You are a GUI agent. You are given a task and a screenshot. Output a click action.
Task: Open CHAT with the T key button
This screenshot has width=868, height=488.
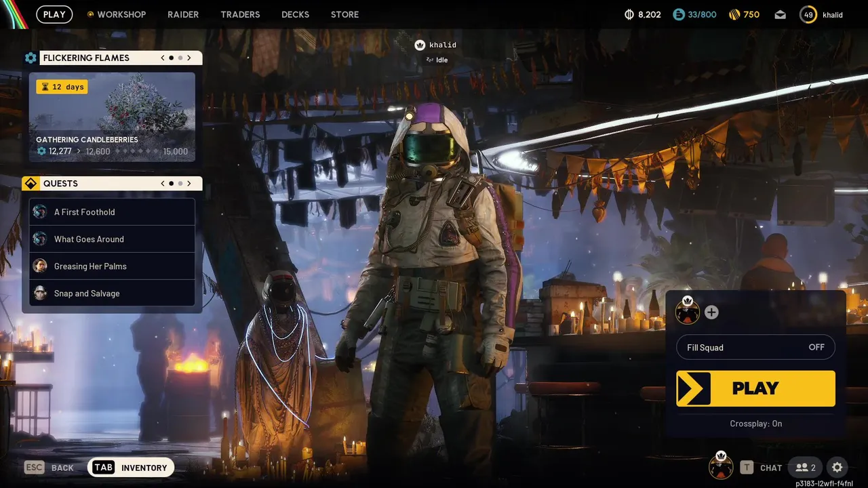point(761,468)
